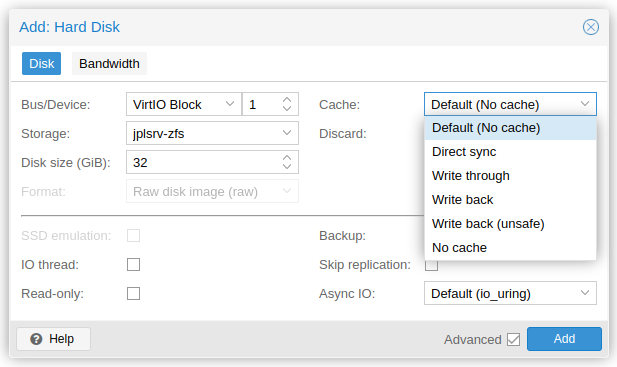Viewport: 617px width, 367px height.
Task: Close the Add Hard Disk dialog
Action: coord(591,27)
